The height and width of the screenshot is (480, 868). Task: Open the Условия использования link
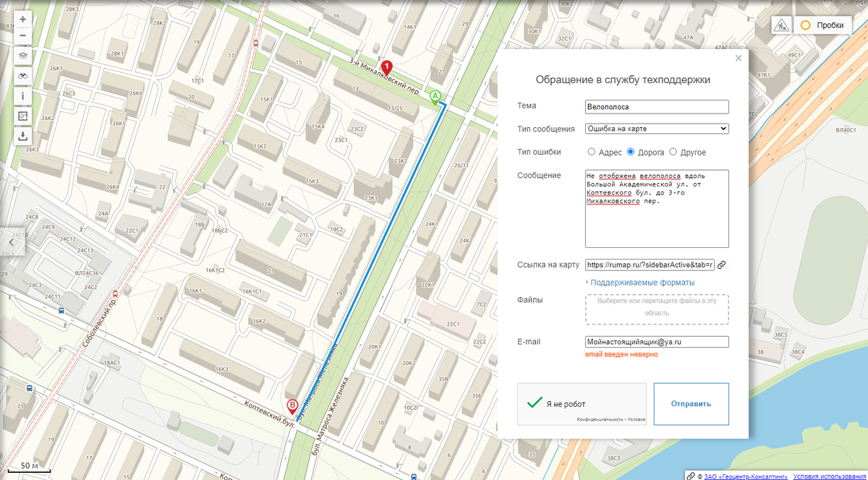tap(827, 475)
